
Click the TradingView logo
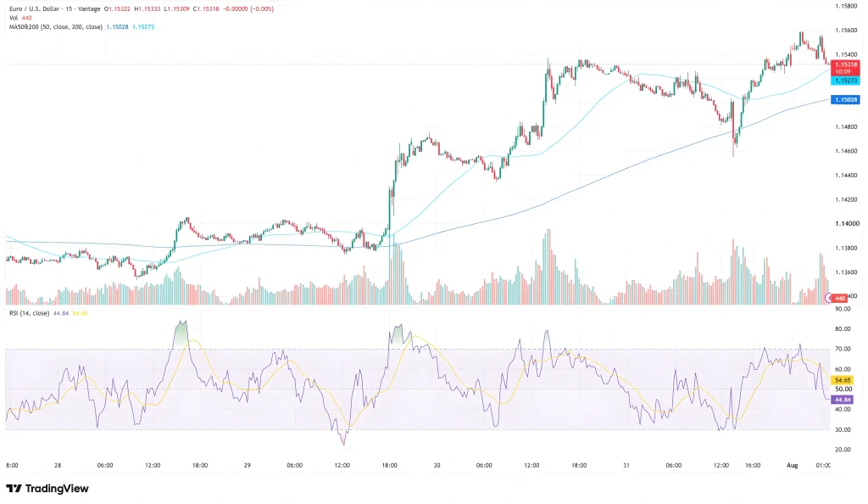click(x=47, y=489)
